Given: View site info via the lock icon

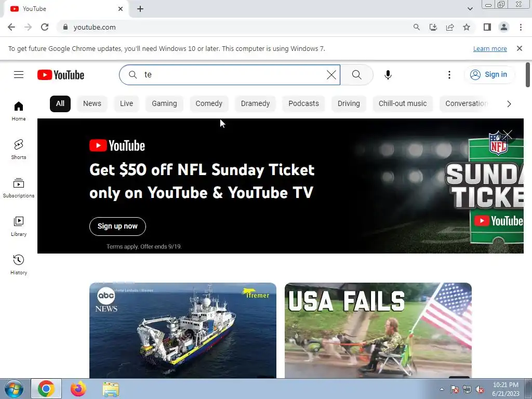Looking at the screenshot, I should coord(65,27).
